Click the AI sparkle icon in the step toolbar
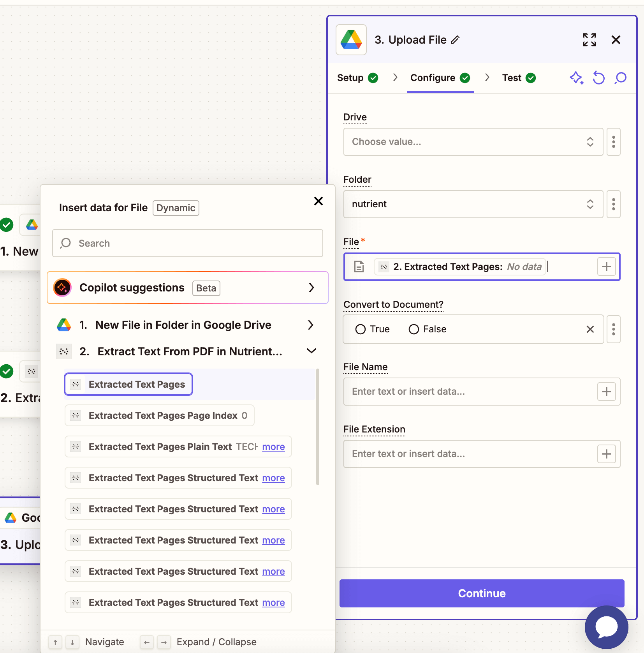This screenshot has height=653, width=644. click(x=577, y=78)
